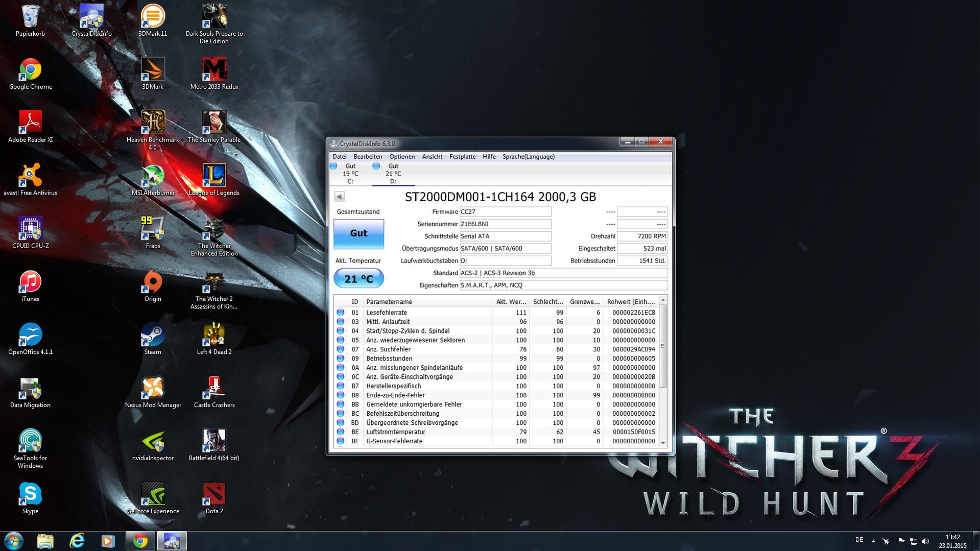Open the Optionen menu
The height and width of the screenshot is (551, 980).
coord(402,157)
